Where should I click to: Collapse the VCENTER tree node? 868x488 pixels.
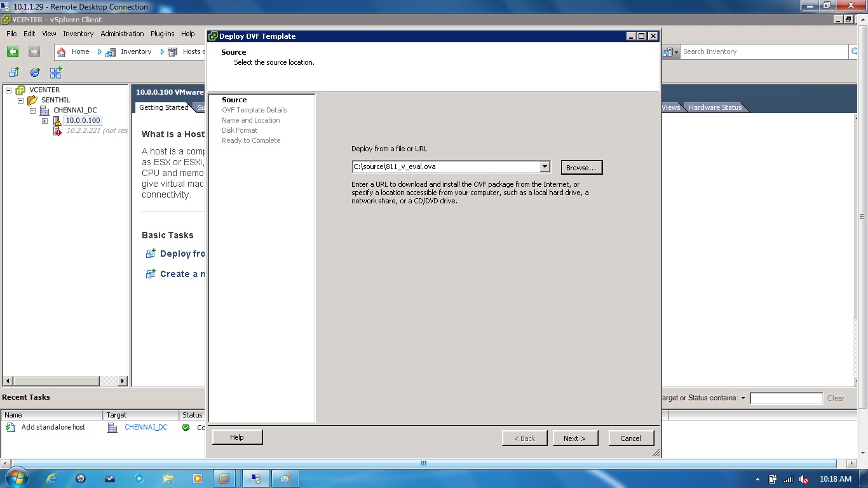(x=9, y=90)
